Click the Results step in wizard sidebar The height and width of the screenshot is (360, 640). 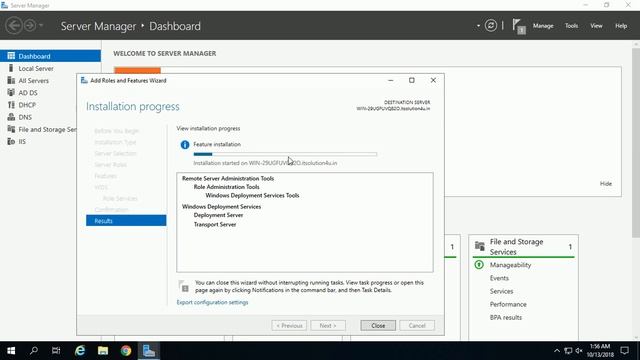(x=126, y=221)
